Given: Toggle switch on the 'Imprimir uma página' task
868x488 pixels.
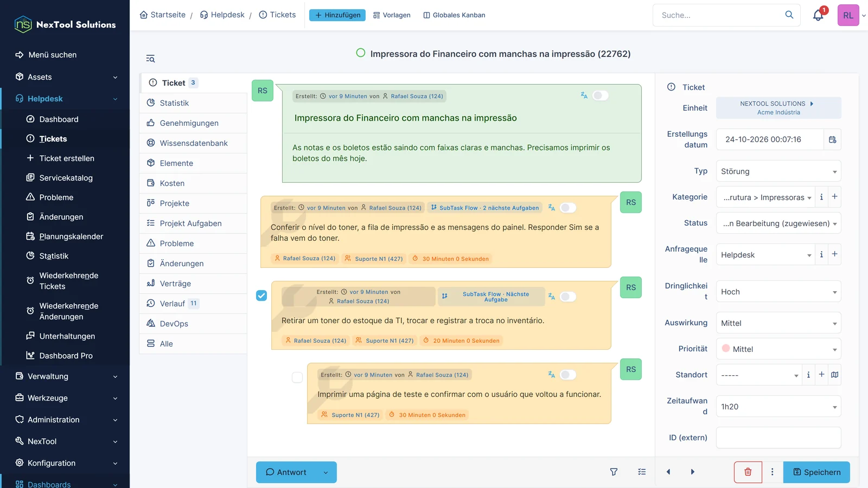Looking at the screenshot, I should pos(568,375).
